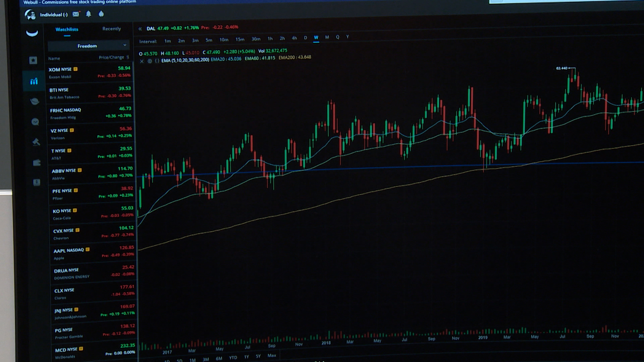Select the gavel sidebar icon
Image resolution: width=644 pixels, height=362 pixels.
click(36, 142)
